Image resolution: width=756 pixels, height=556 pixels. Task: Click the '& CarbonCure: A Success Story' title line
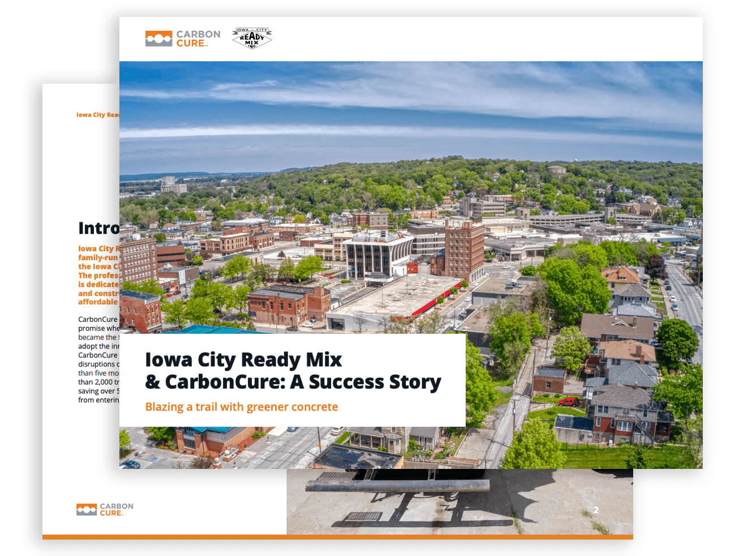pyautogui.click(x=293, y=382)
